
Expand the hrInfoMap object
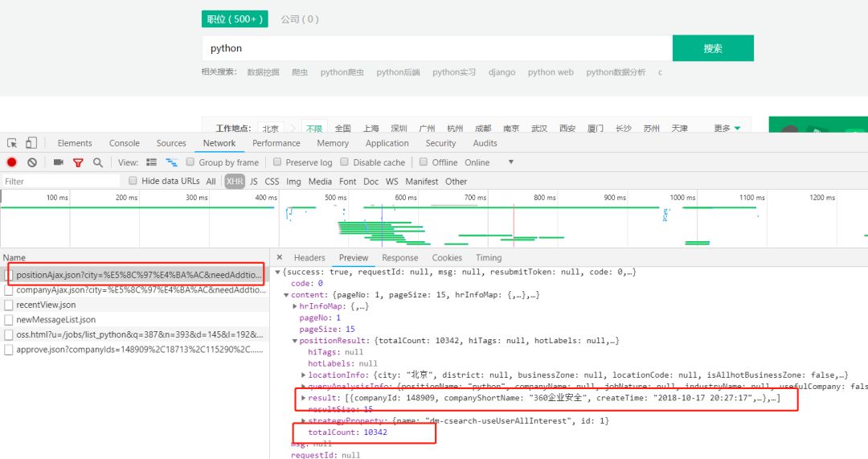[x=295, y=306]
